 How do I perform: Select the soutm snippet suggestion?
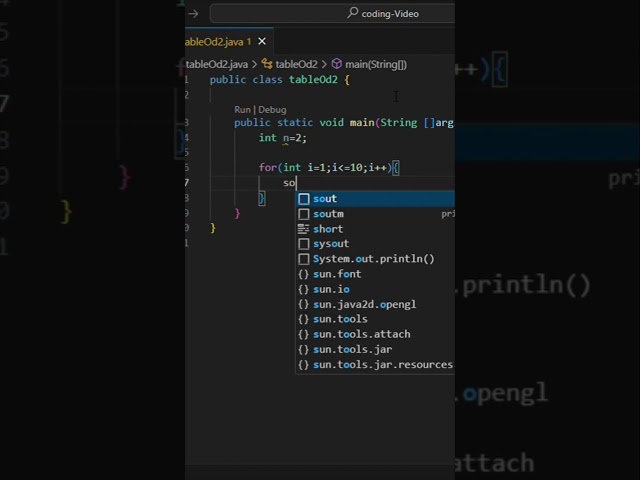[x=375, y=214]
